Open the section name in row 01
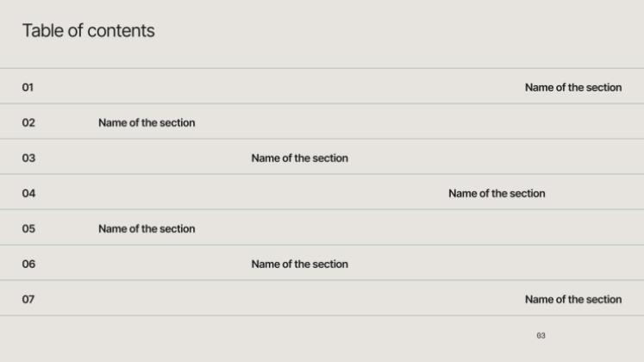Image resolution: width=644 pixels, height=362 pixels. pos(572,87)
